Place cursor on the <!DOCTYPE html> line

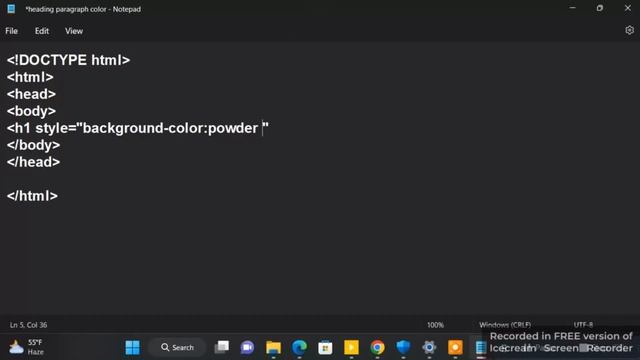68,60
